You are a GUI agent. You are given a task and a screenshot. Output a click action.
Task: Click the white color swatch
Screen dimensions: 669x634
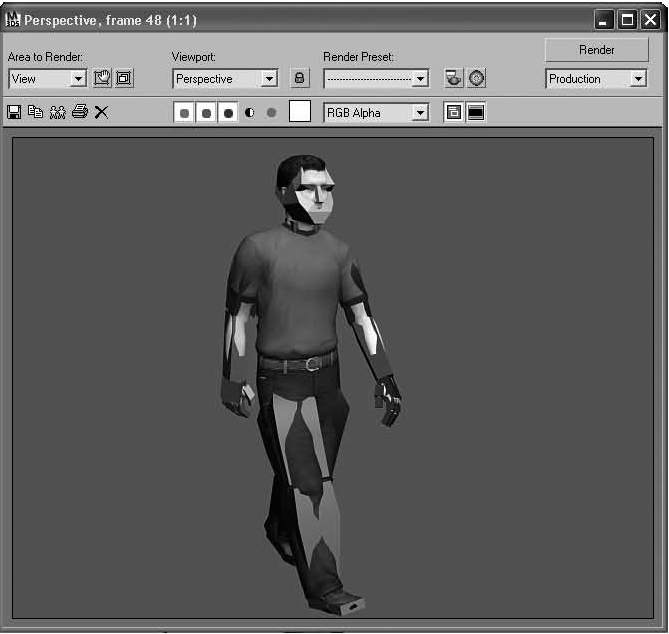[300, 112]
